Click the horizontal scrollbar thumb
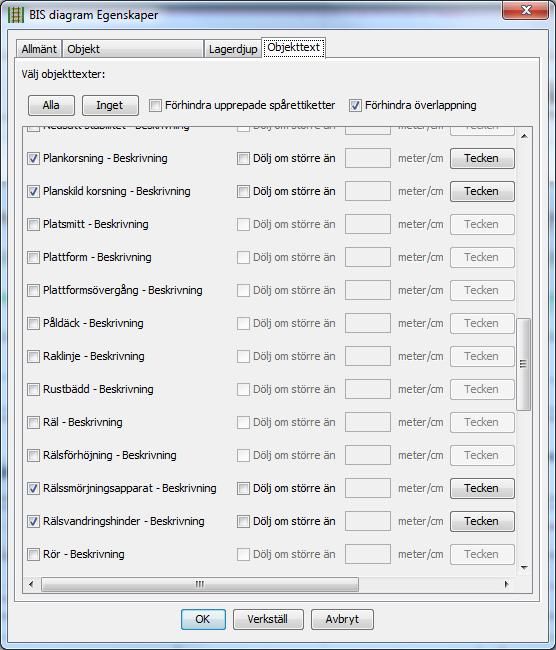 [x=200, y=585]
